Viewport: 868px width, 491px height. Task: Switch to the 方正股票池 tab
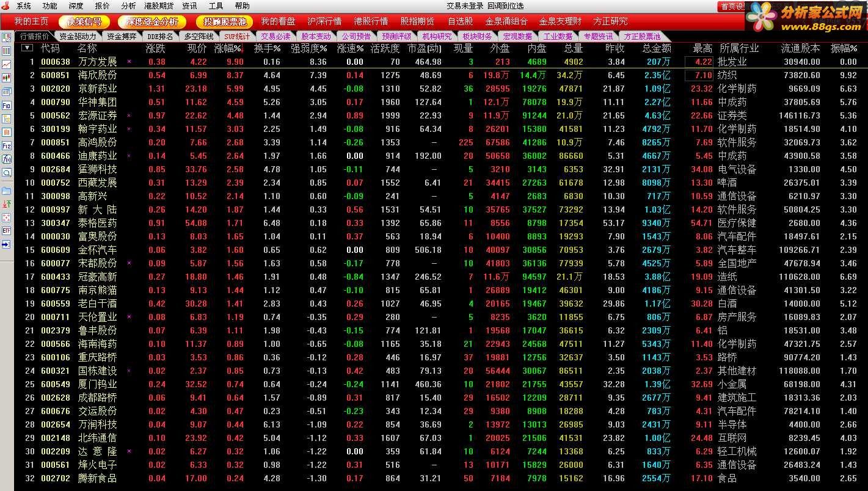click(642, 37)
